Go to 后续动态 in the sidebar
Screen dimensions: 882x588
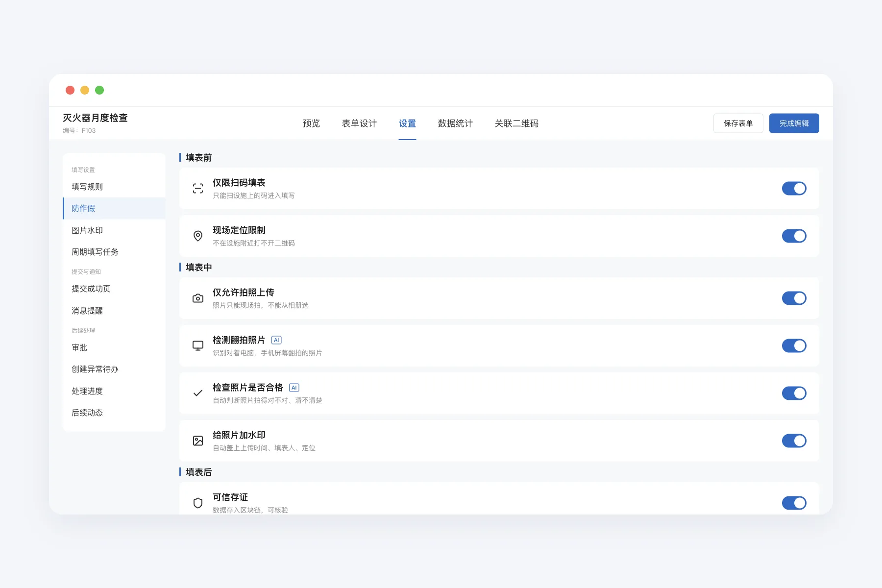[114, 413]
